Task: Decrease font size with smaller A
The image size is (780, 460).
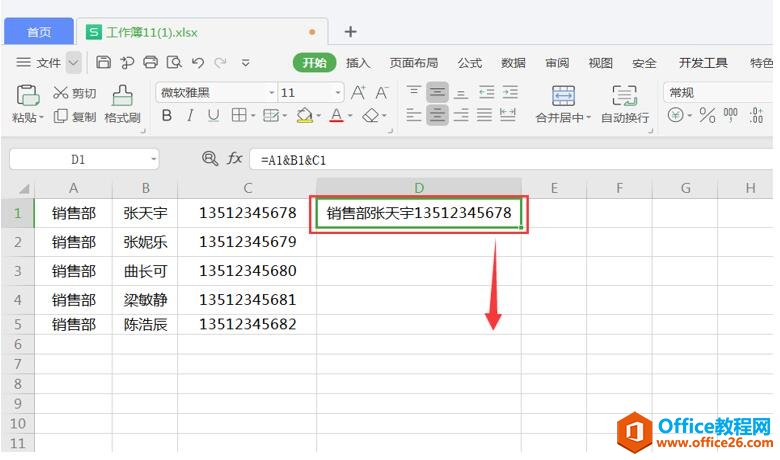Action: [382, 92]
